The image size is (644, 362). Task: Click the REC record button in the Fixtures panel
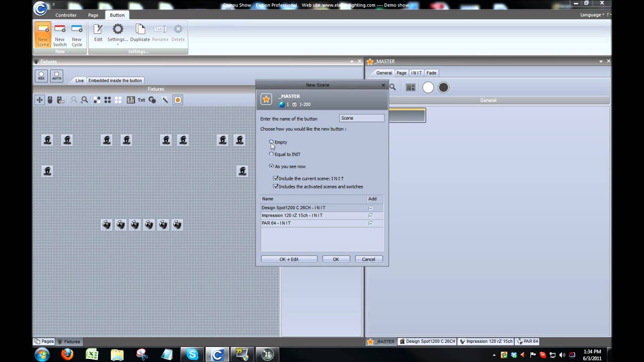point(41,76)
